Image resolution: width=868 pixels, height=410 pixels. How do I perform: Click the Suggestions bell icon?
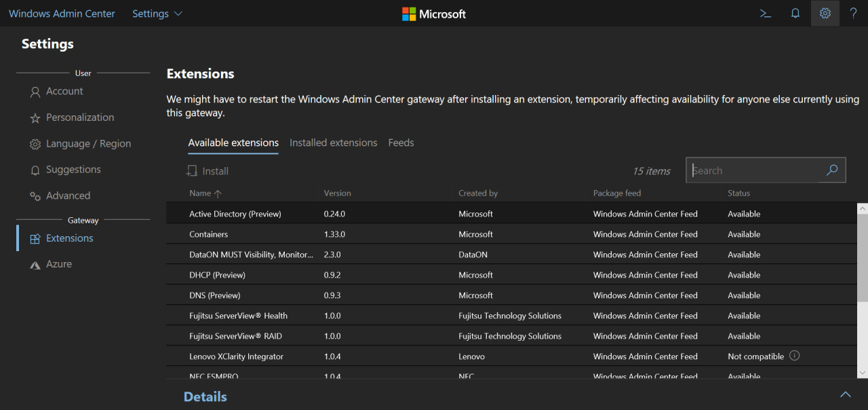point(35,170)
